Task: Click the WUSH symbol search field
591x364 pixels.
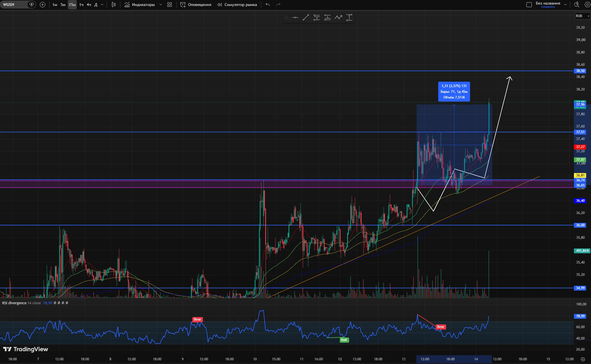Action: point(14,5)
